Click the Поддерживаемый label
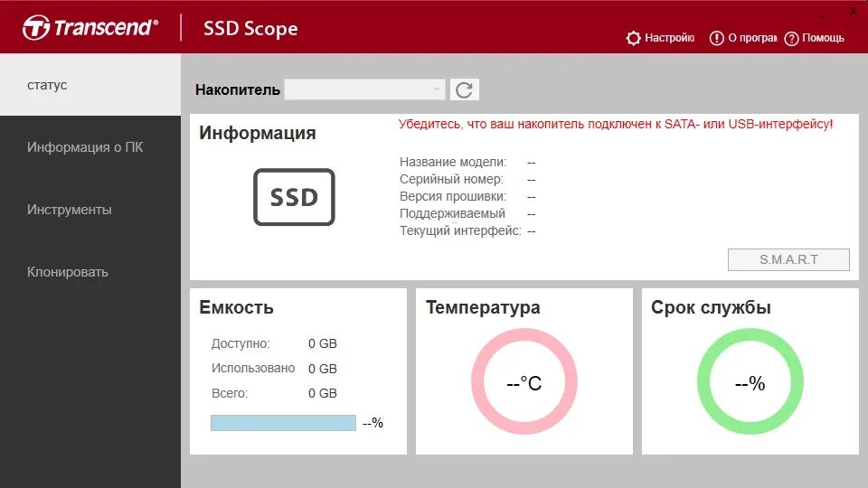The width and height of the screenshot is (868, 488). click(452, 213)
